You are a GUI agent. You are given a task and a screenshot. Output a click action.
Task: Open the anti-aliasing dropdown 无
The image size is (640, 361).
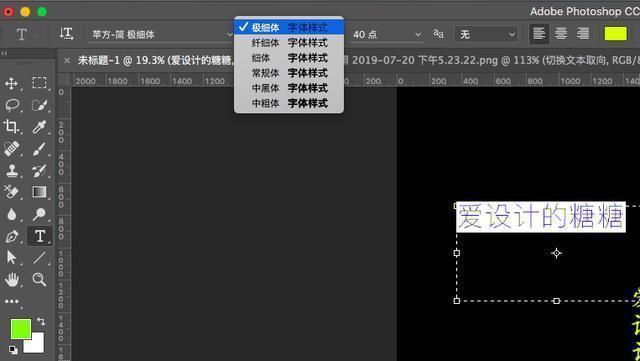coord(487,35)
